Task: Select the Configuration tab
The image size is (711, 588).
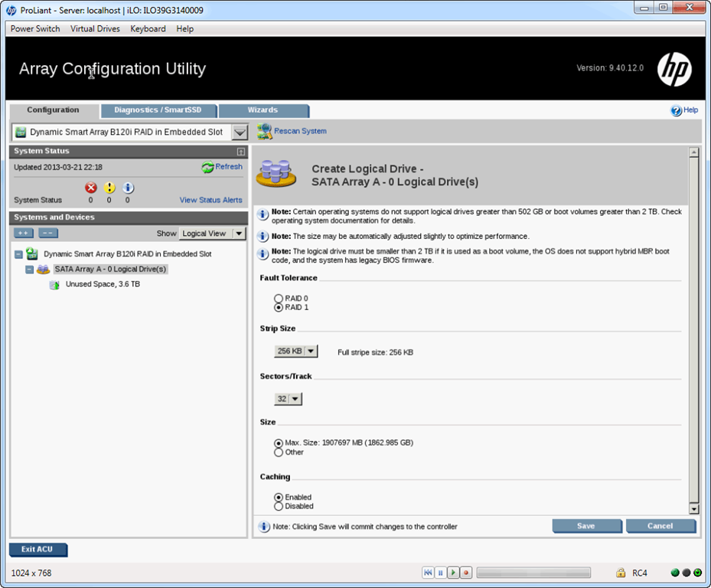Action: pos(54,110)
